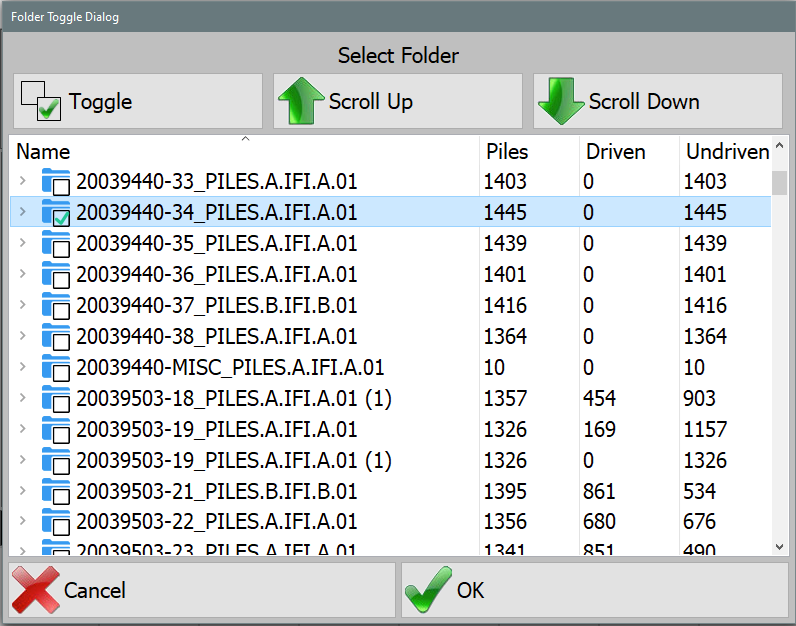Expand the 20039440-35_PILES.A.IFI.A.01 tree row

point(22,242)
